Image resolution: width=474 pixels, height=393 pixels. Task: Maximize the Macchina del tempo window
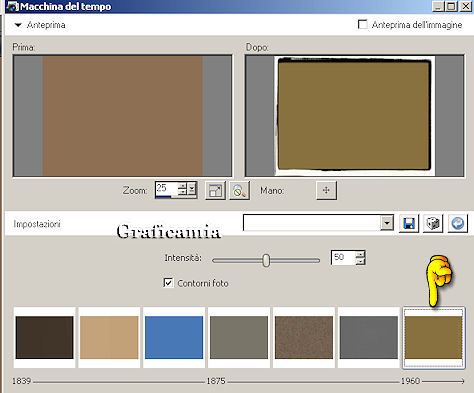(x=451, y=6)
